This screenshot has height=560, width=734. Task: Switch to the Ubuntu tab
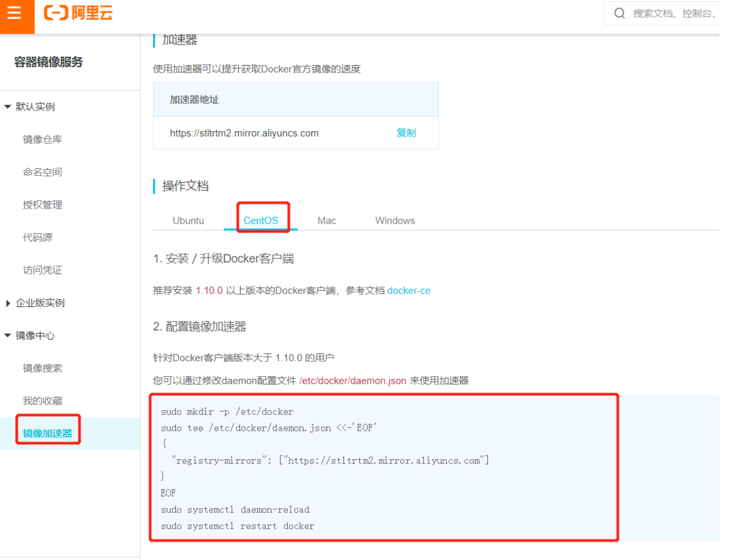189,220
